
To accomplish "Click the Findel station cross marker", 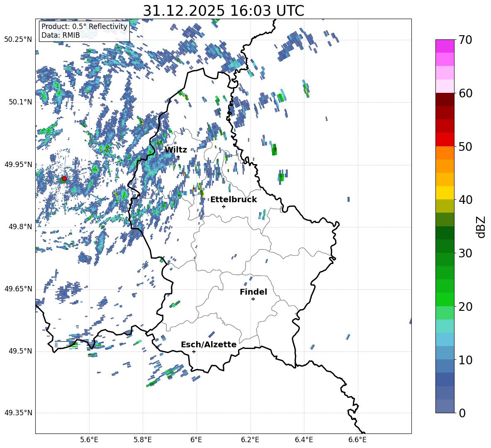I will click(253, 299).
